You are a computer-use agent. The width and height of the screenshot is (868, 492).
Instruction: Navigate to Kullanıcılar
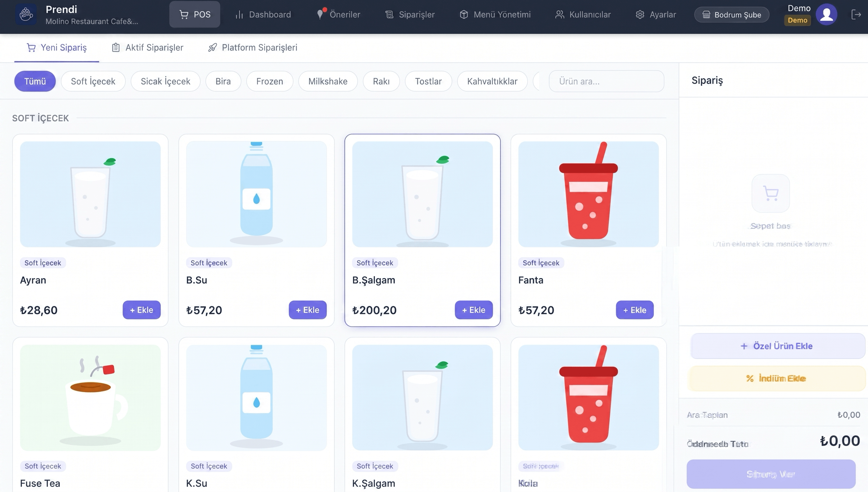[583, 14]
